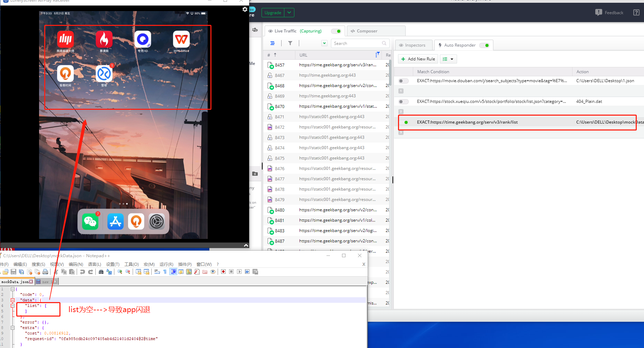Image resolution: width=644 pixels, height=348 pixels.
Task: Click Add New Rule button
Action: 418,59
